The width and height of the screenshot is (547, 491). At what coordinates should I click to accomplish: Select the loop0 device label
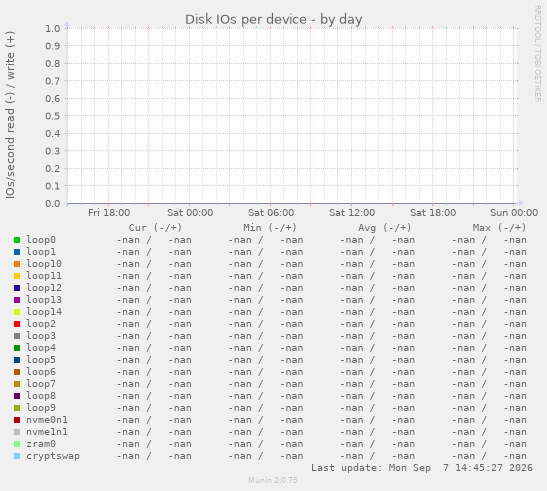click(x=41, y=240)
